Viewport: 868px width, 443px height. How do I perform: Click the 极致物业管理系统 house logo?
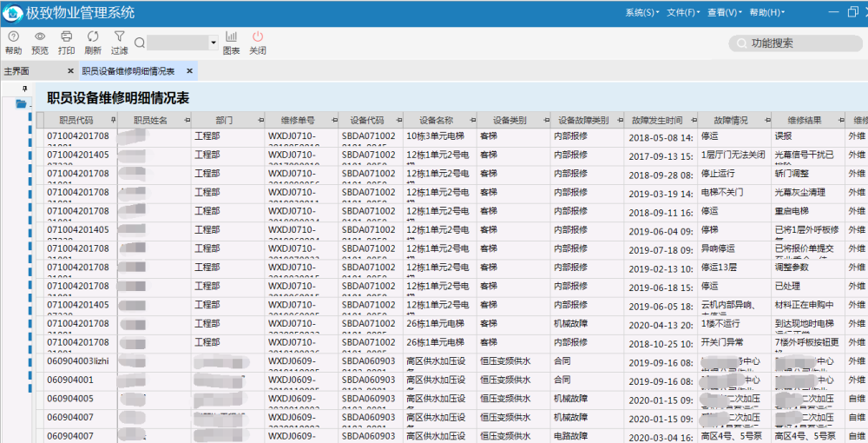(12, 13)
